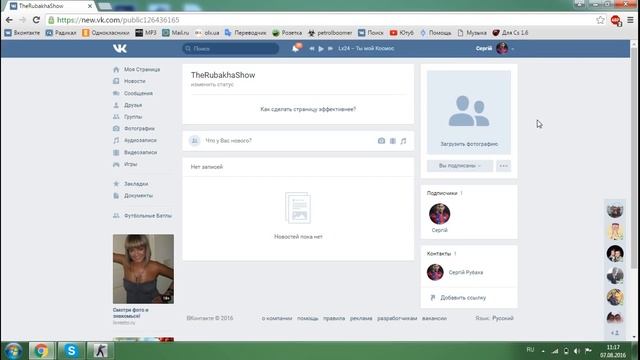Bookmark page with the star icon
The width and height of the screenshot is (640, 360).
tap(600, 20)
